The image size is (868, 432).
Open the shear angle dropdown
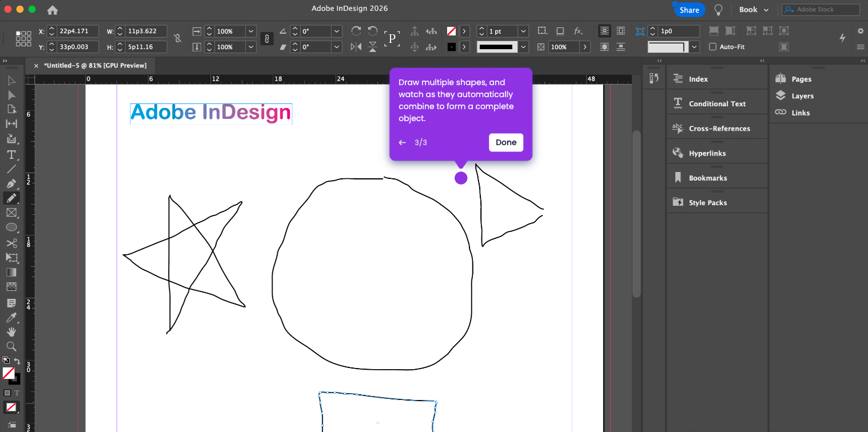pyautogui.click(x=337, y=47)
